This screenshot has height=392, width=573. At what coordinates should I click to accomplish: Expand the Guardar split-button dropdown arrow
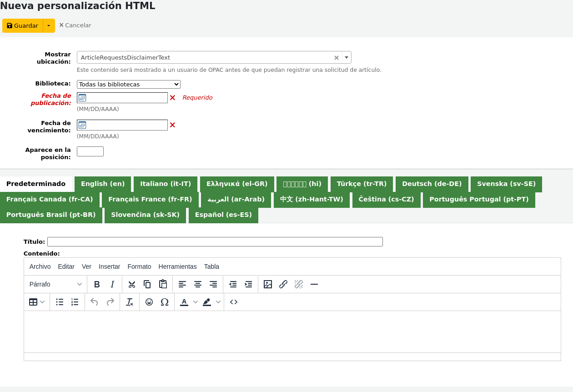coord(48,25)
